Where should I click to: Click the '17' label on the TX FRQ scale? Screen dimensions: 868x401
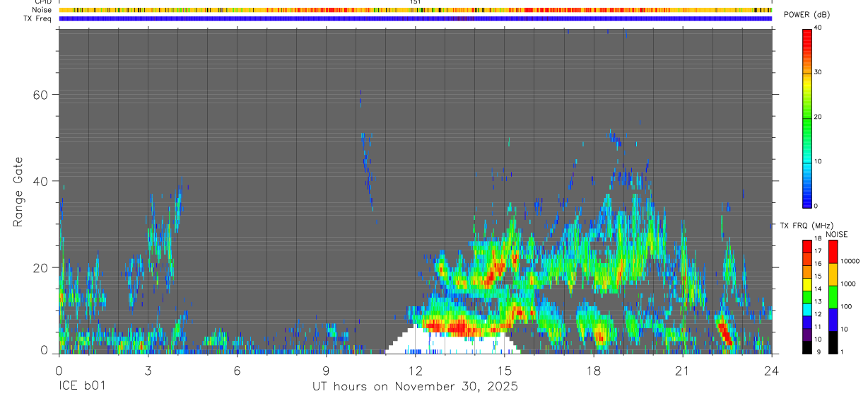pyautogui.click(x=818, y=251)
